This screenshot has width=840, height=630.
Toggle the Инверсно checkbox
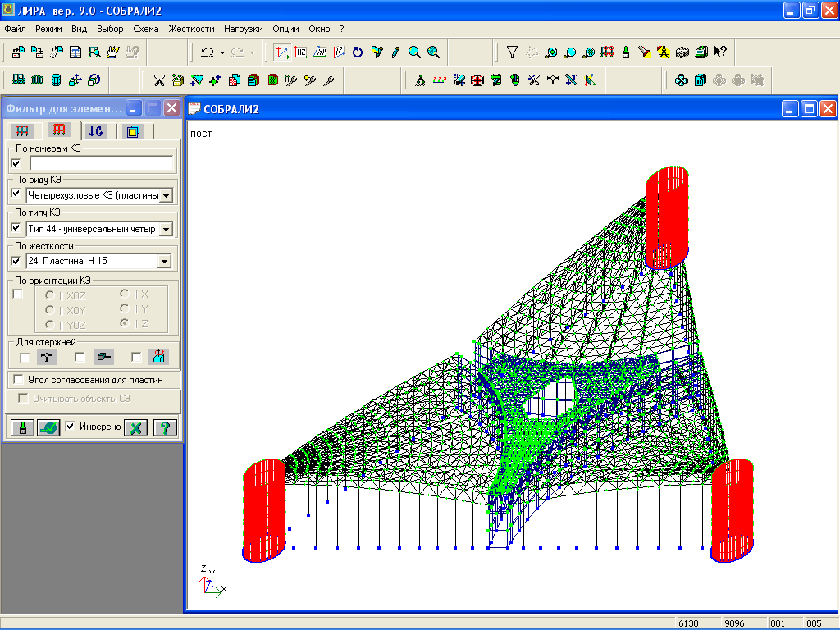click(x=71, y=427)
